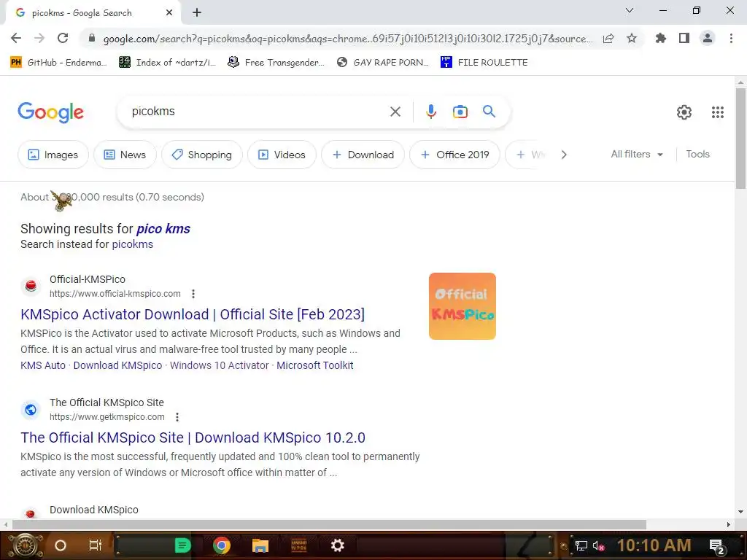Reload the Google search page

click(63, 38)
